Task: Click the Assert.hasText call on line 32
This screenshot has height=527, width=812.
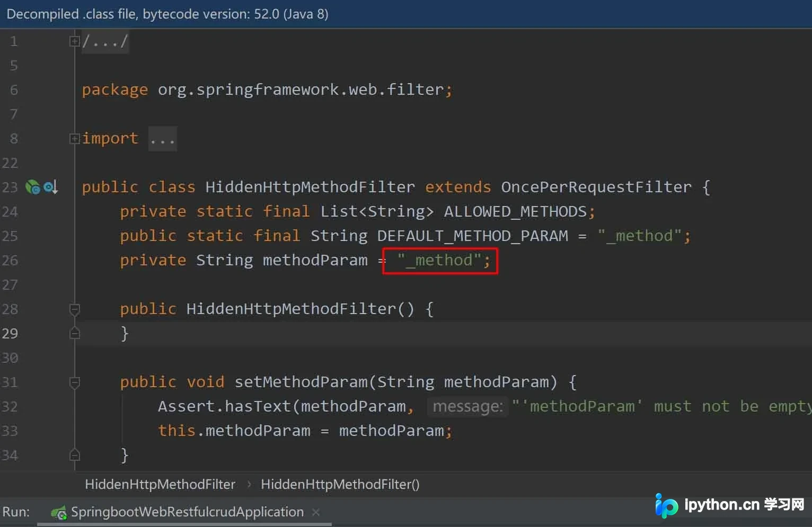Action: tap(225, 406)
